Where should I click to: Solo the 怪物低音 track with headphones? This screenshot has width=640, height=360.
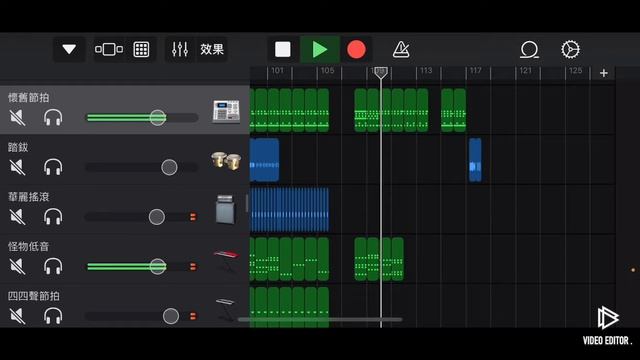(x=53, y=266)
